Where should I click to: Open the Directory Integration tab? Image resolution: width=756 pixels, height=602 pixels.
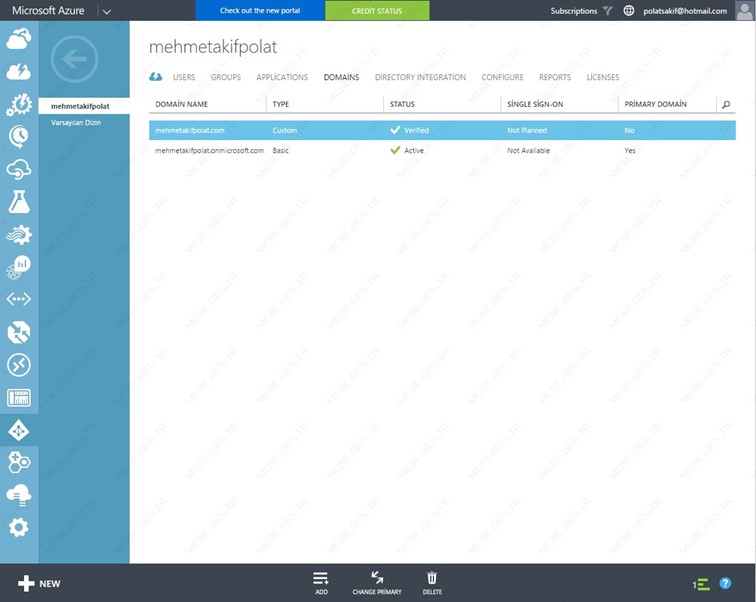pos(420,77)
